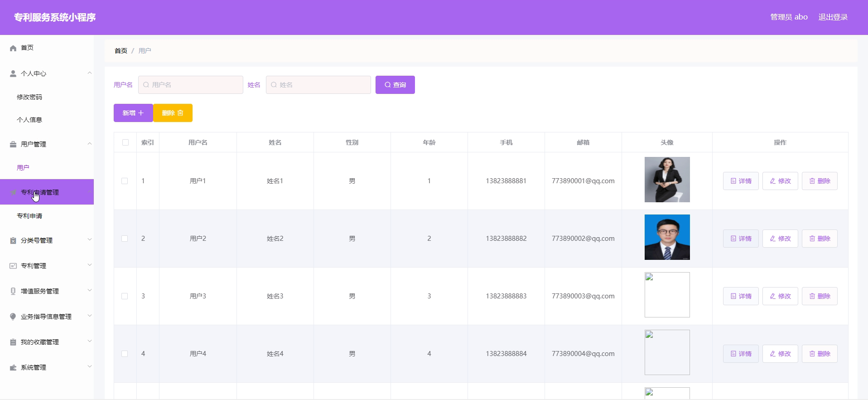Click the detail icon in 用户1 row
The width and height of the screenshot is (868, 400).
tap(733, 181)
